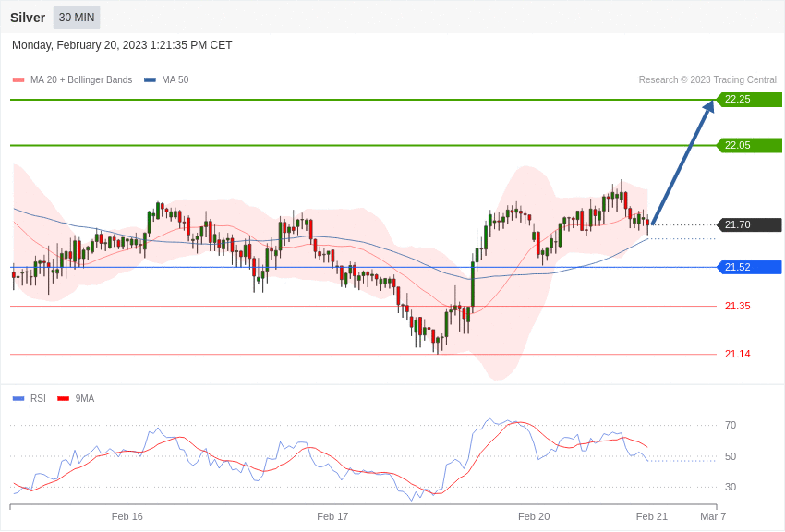The height and width of the screenshot is (532, 785).
Task: Click the 21.52 pivot price label
Action: 750,267
